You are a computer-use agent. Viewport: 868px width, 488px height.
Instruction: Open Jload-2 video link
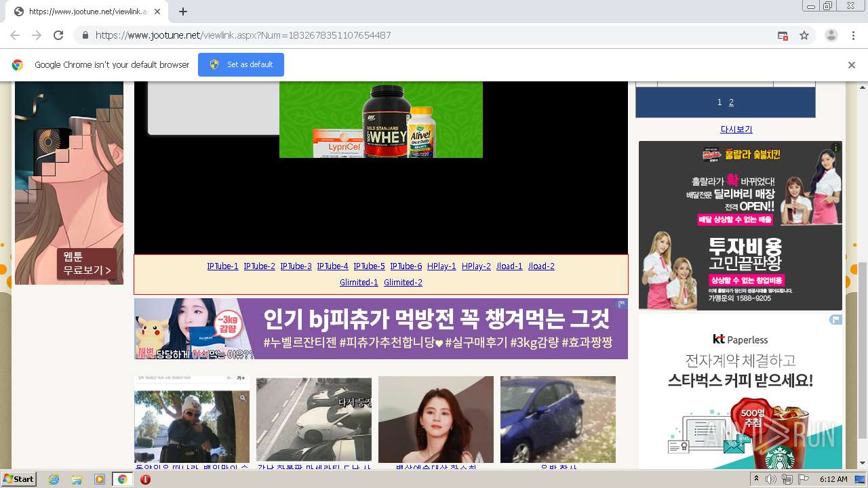(x=541, y=266)
